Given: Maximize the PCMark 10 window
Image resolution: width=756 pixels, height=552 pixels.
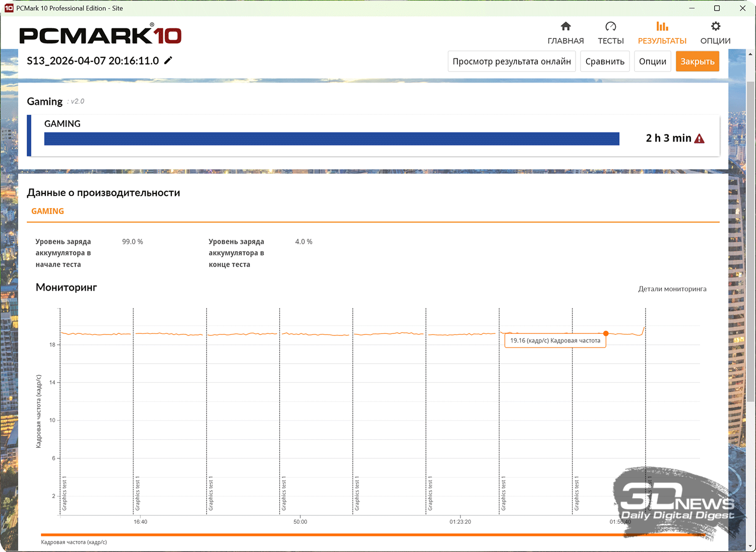Looking at the screenshot, I should 717,8.
